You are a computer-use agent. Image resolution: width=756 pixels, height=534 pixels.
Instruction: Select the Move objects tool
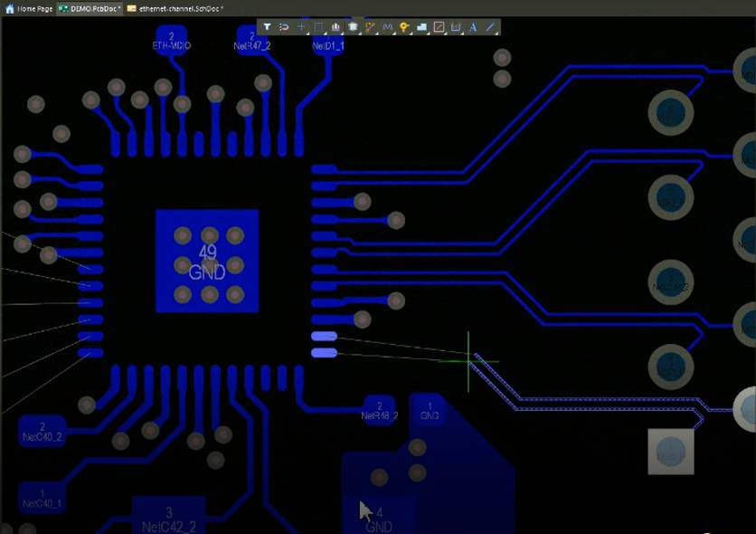pos(301,27)
